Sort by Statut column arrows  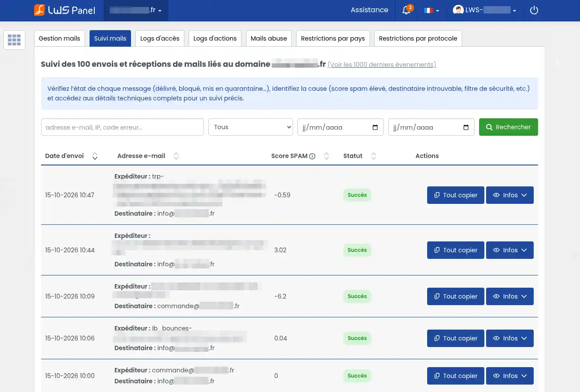coord(373,156)
